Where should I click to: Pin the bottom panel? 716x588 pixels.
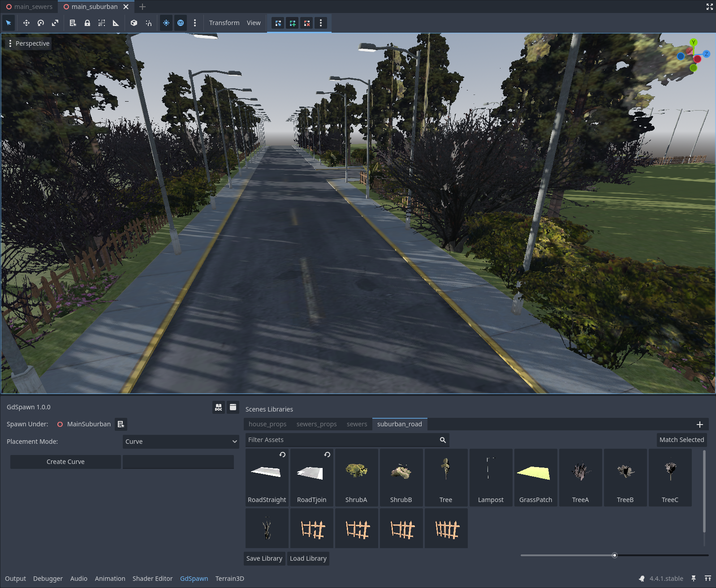tap(694, 579)
